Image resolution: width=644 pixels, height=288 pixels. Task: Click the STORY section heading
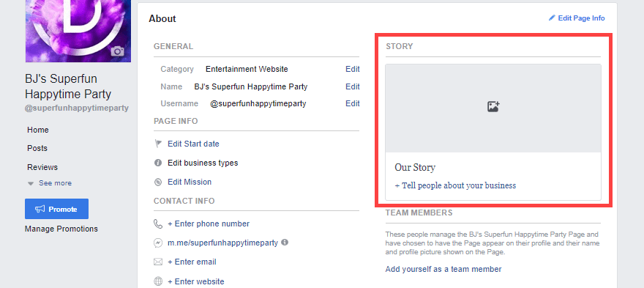pyautogui.click(x=400, y=46)
